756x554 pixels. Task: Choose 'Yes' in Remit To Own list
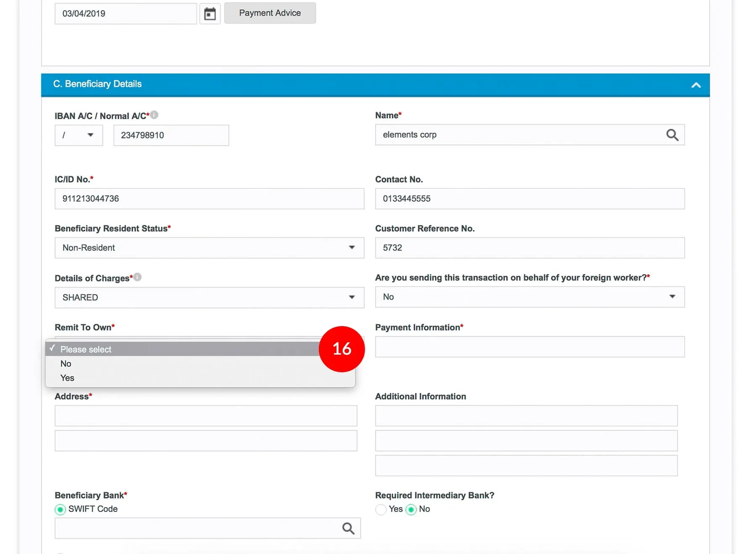coord(67,378)
